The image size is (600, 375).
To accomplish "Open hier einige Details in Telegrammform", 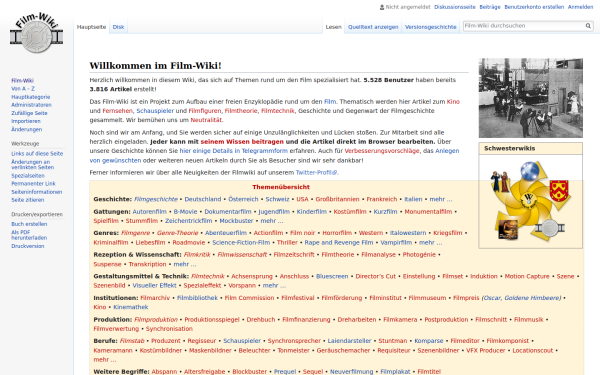I will (x=233, y=151).
